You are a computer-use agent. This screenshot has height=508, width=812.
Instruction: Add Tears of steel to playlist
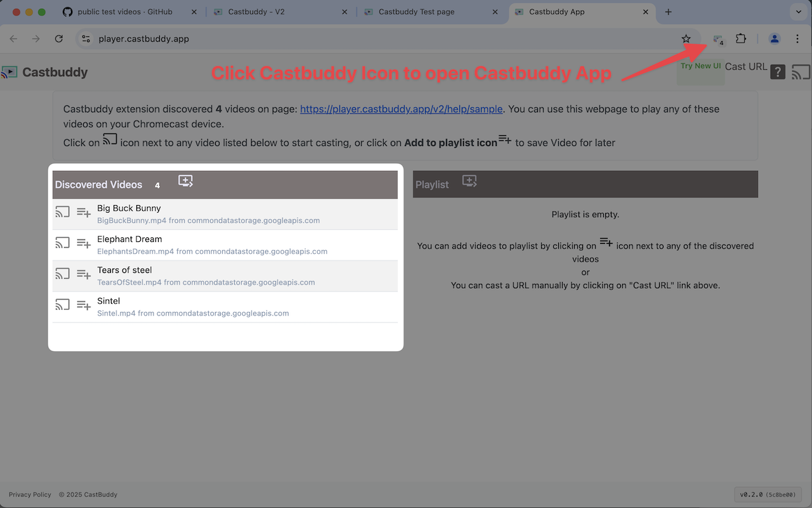click(84, 274)
